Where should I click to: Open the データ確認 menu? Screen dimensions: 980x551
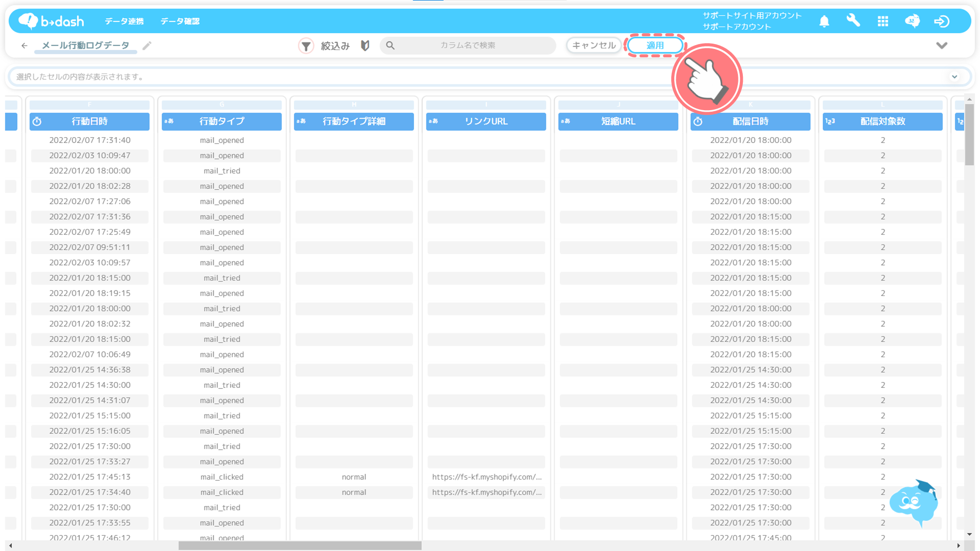pos(180,21)
